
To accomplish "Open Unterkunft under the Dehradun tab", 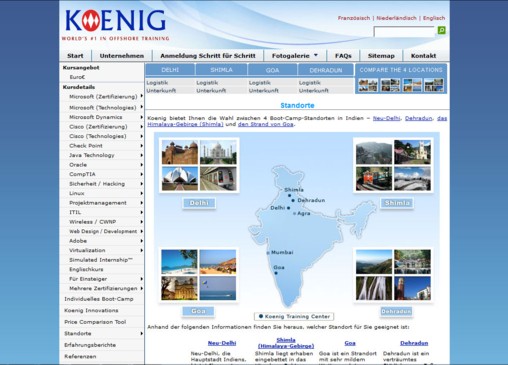I will tap(314, 90).
